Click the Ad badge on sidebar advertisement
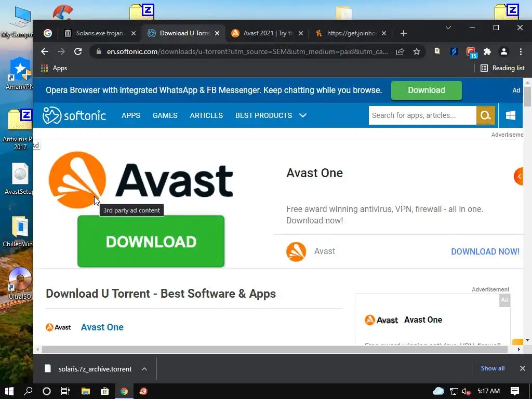Image resolution: width=532 pixels, height=399 pixels. (x=504, y=300)
